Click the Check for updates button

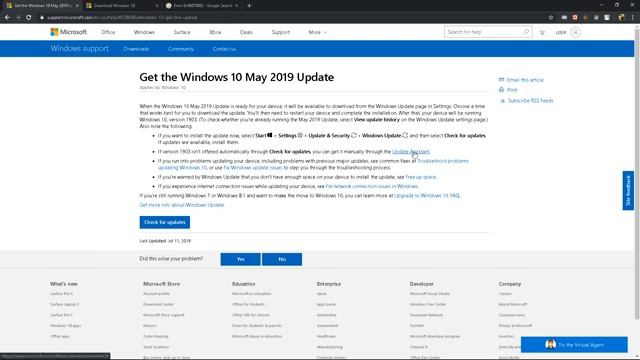[x=164, y=222]
